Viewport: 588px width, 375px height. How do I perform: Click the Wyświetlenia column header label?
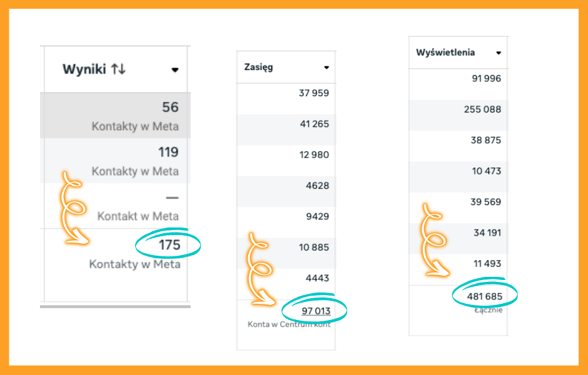tap(445, 53)
